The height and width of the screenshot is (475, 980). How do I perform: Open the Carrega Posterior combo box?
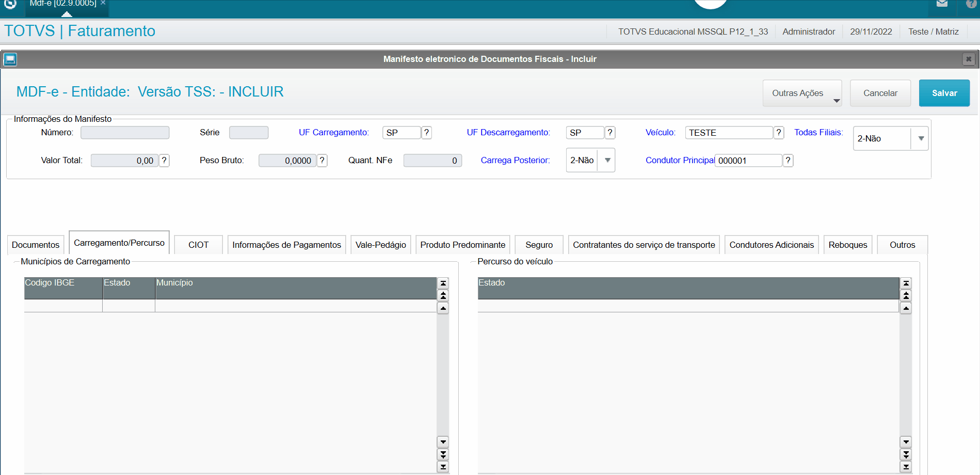590,160
